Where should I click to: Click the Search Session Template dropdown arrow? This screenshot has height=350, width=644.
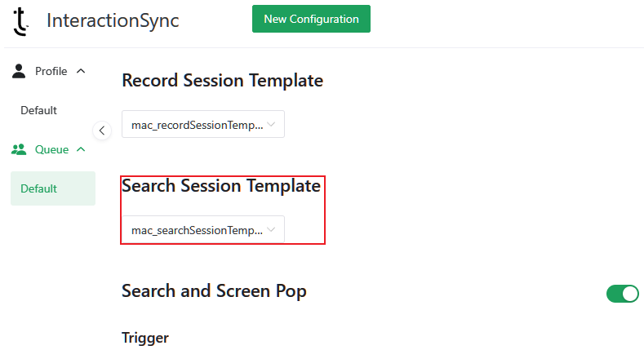point(272,230)
